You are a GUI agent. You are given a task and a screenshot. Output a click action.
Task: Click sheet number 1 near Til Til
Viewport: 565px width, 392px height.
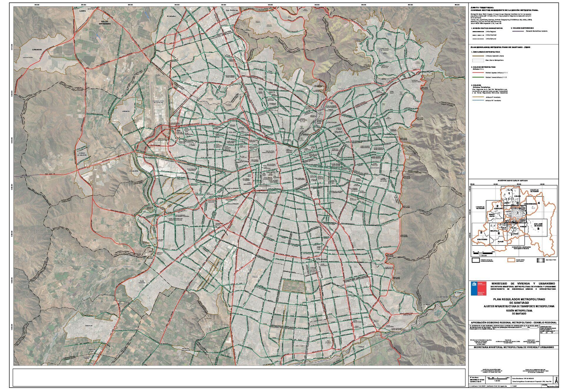pos(509,194)
